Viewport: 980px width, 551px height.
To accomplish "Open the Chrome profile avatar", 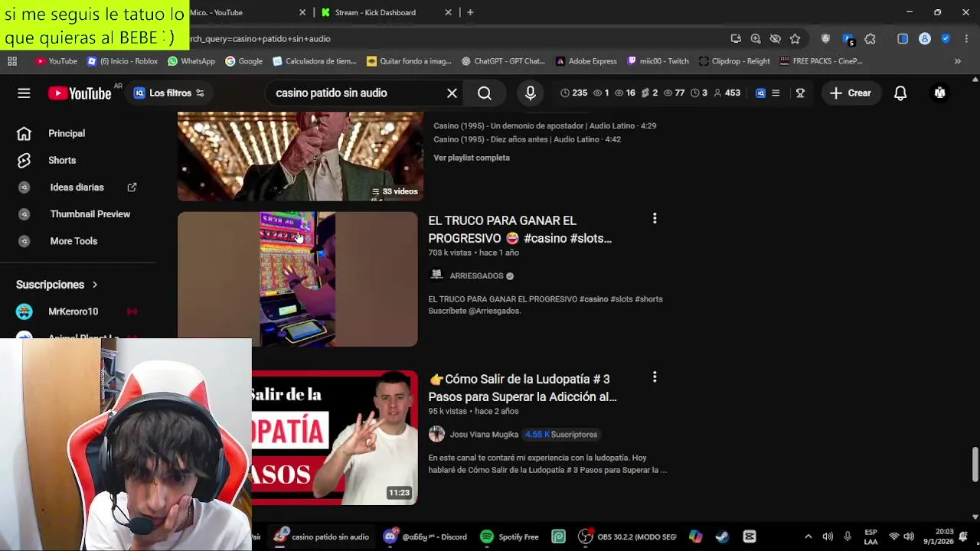I will point(925,38).
